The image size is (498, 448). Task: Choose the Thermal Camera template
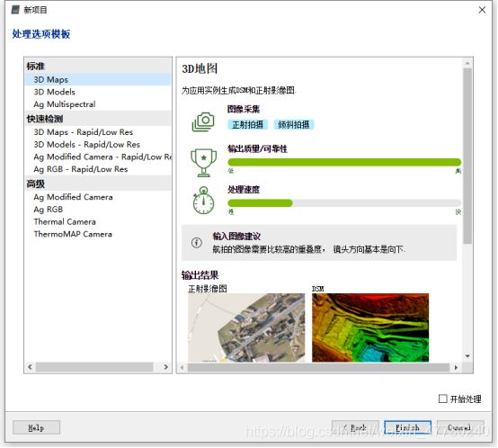98,222
